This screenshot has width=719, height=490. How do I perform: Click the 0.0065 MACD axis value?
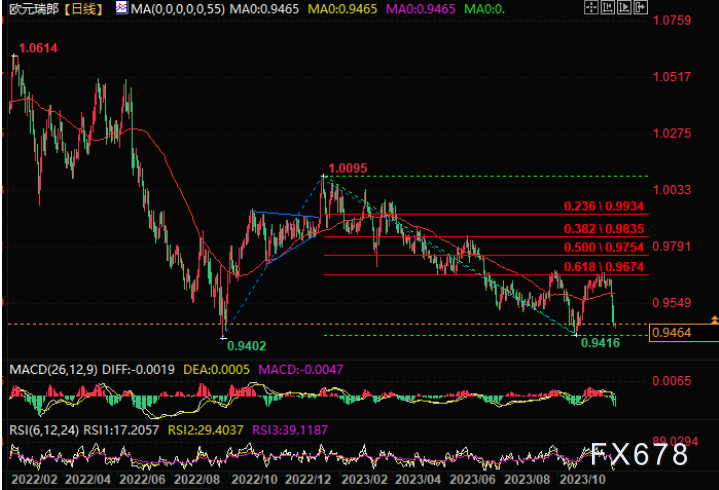pos(671,381)
